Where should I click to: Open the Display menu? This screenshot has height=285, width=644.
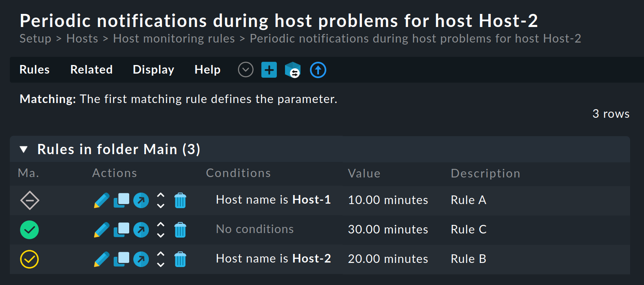(x=153, y=70)
